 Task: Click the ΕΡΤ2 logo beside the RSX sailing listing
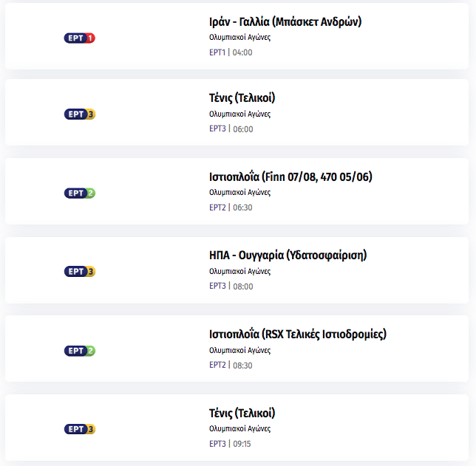[x=80, y=351]
